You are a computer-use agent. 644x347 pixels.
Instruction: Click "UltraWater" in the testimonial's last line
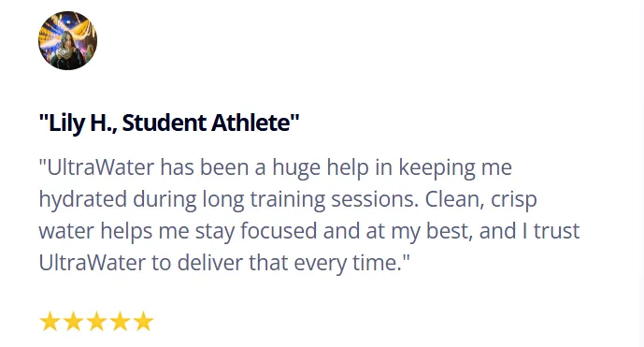tap(92, 262)
